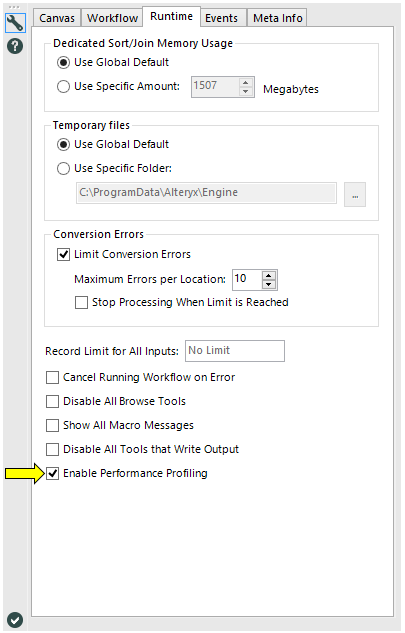This screenshot has height=633, width=405.
Task: Select Use Specific Amount radio button
Action: [x=63, y=86]
